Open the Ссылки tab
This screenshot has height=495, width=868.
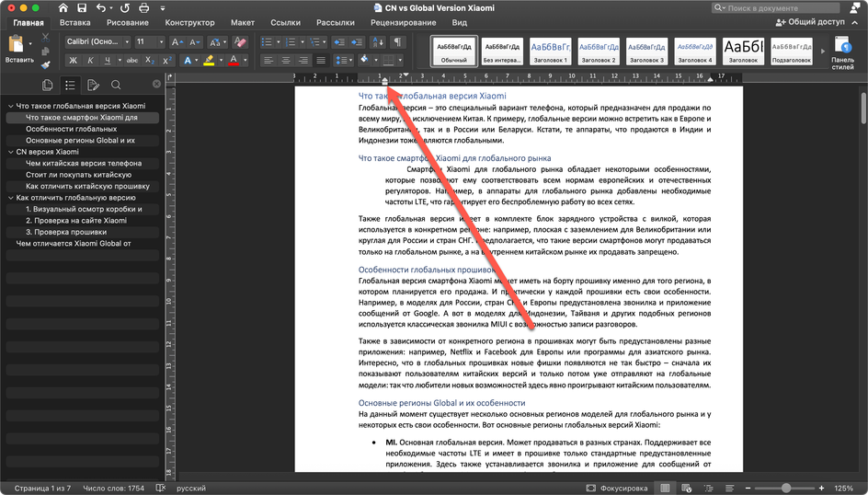click(x=285, y=23)
